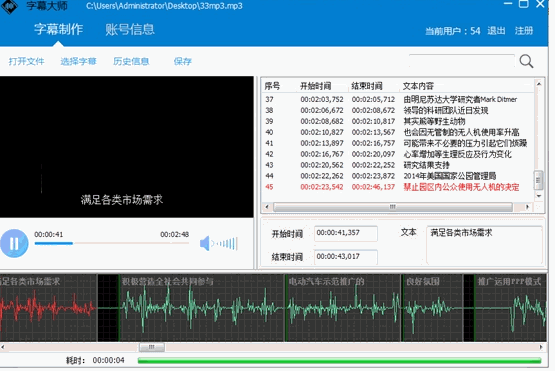Click the subtitle list scroll-down arrow
555x371 pixels.
coord(539,196)
